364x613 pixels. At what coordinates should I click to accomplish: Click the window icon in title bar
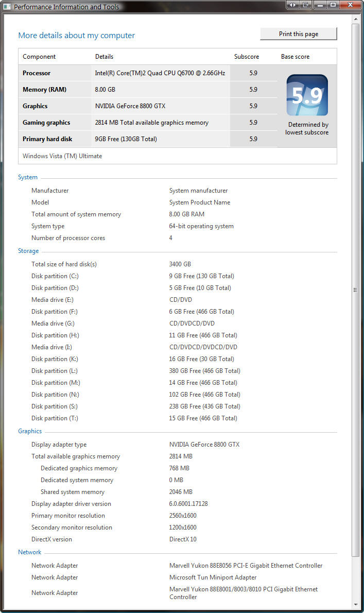(7, 6)
